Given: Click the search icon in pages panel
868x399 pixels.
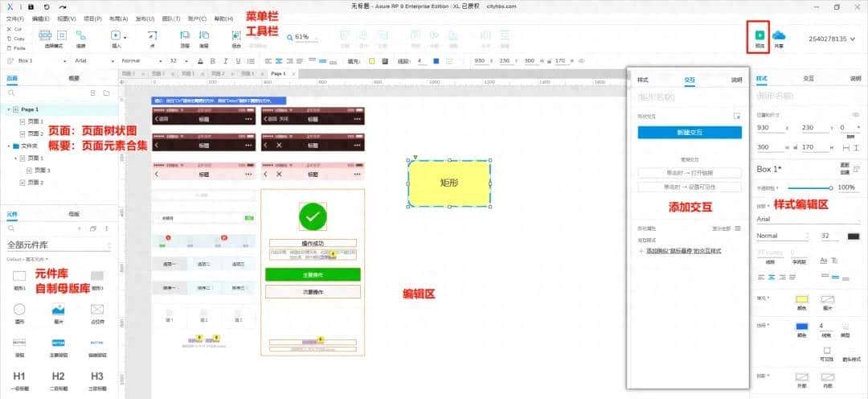Looking at the screenshot, I should [x=10, y=93].
